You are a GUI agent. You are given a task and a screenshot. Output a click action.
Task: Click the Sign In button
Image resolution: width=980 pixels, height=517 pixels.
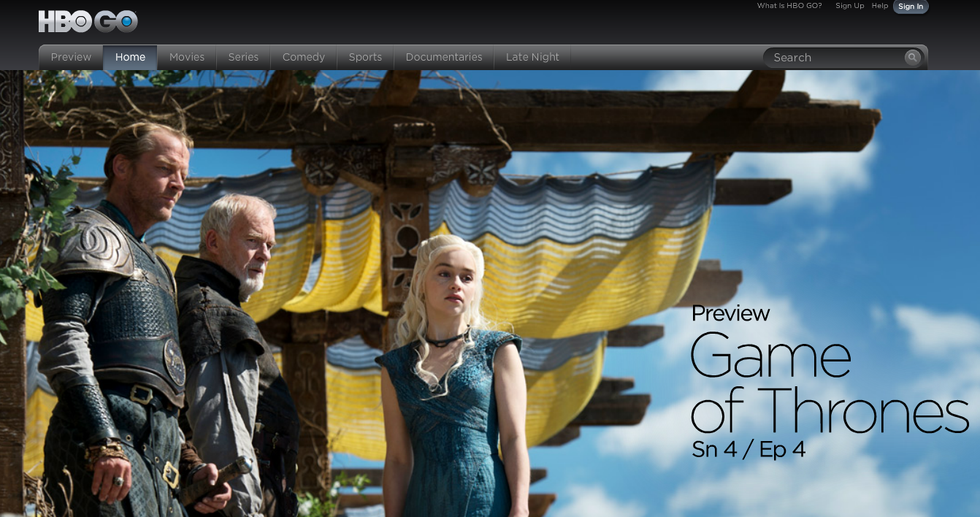[x=911, y=7]
